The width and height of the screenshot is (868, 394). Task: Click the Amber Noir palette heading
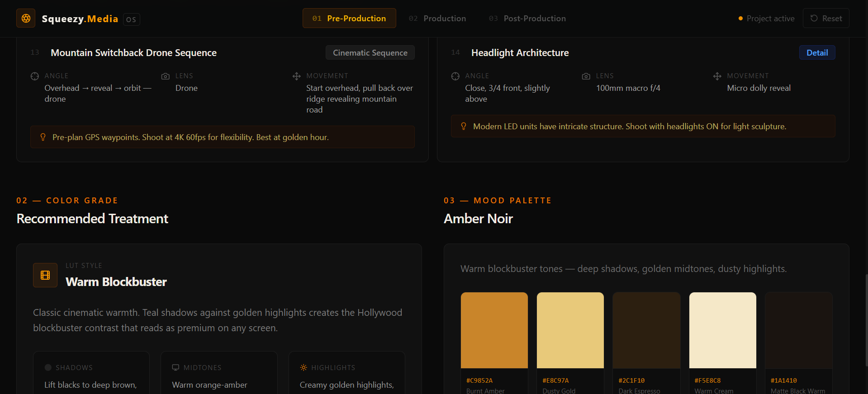point(478,219)
